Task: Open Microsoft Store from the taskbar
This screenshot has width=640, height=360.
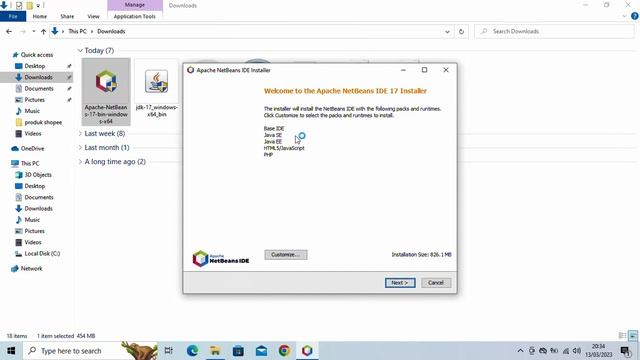Action: [238, 351]
